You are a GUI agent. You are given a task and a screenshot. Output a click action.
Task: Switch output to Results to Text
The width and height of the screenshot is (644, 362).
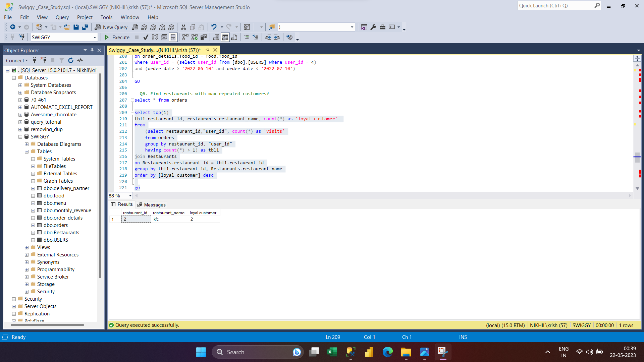216,37
